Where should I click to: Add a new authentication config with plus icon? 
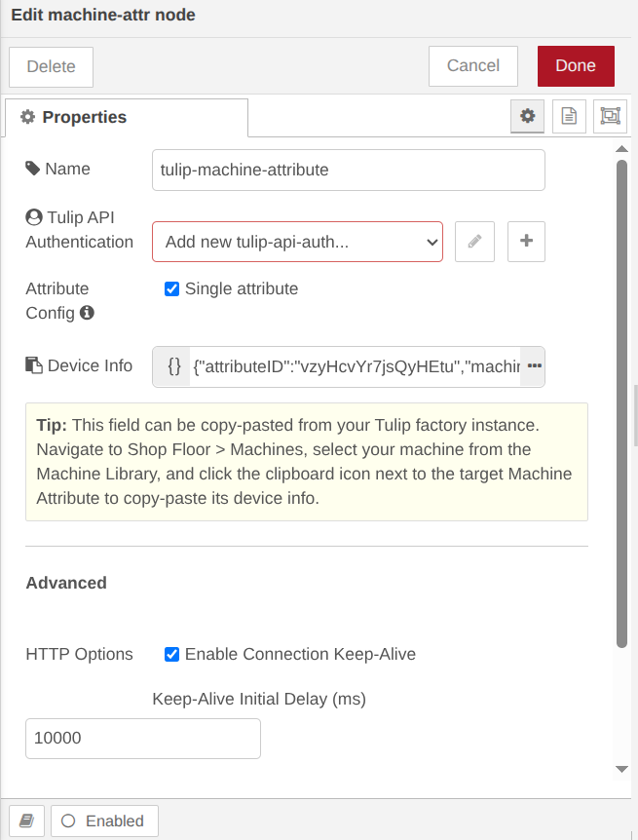coord(526,241)
